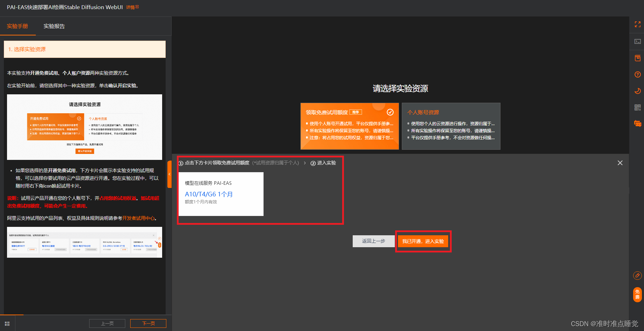Go to next page with 下一页
Screen dimensions: 644x331
148,323
